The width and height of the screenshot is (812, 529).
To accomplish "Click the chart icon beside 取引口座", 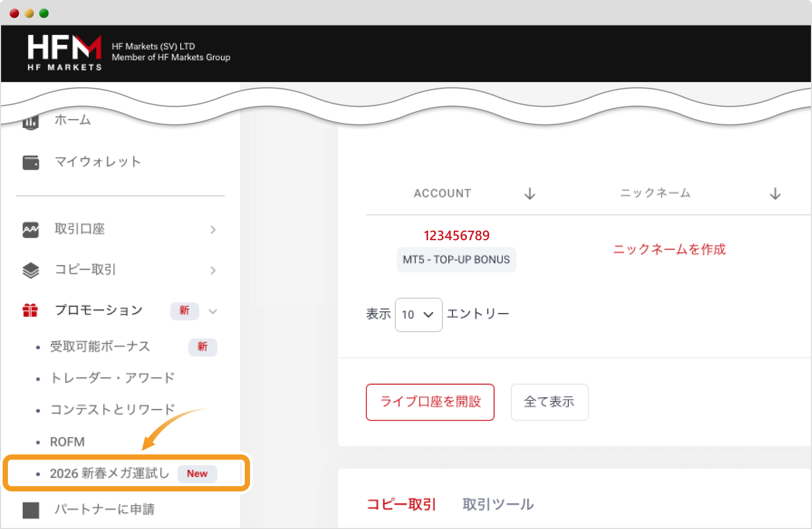I will pos(31,230).
